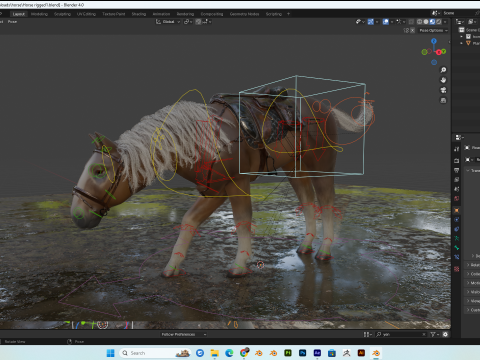Image resolution: width=480 pixels, height=360 pixels.
Task: Open the Scene selector icon dropdown
Action: 436,13
